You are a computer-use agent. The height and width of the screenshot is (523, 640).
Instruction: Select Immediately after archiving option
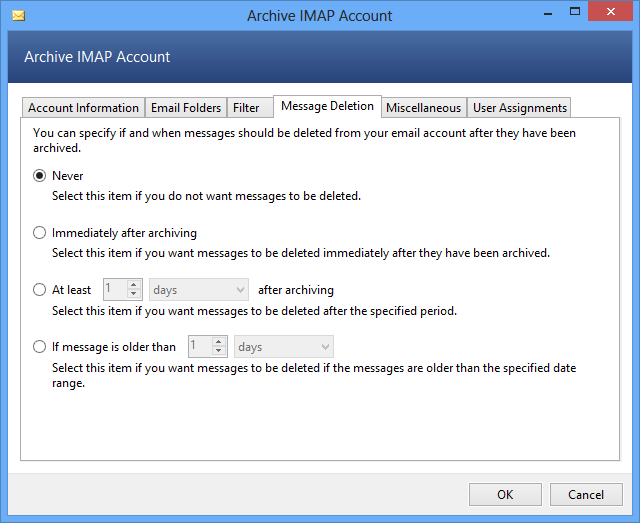[40, 233]
